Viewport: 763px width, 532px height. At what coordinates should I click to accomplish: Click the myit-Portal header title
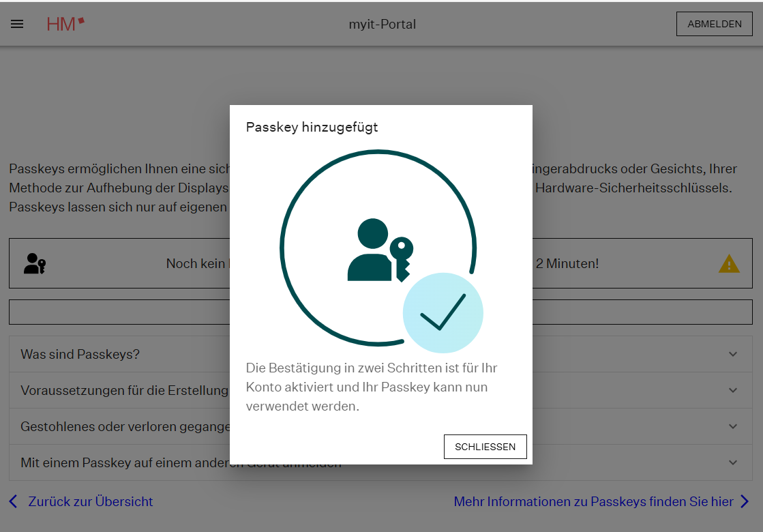(x=382, y=25)
